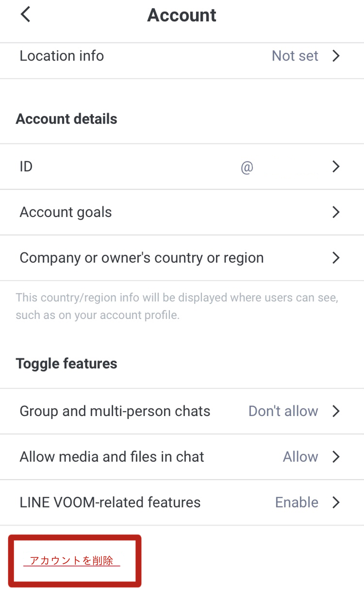Open the ID row
Image resolution: width=364 pixels, height=600 pixels.
[x=26, y=166]
